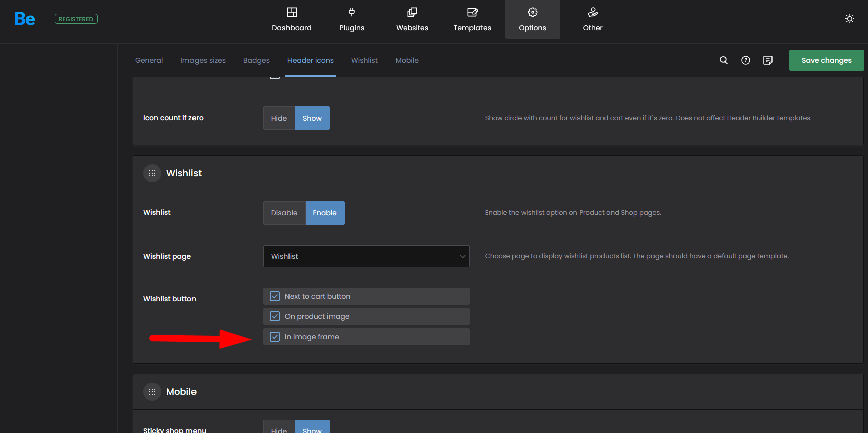This screenshot has height=433, width=868.
Task: Uncheck On product image checkbox
Action: pos(275,316)
